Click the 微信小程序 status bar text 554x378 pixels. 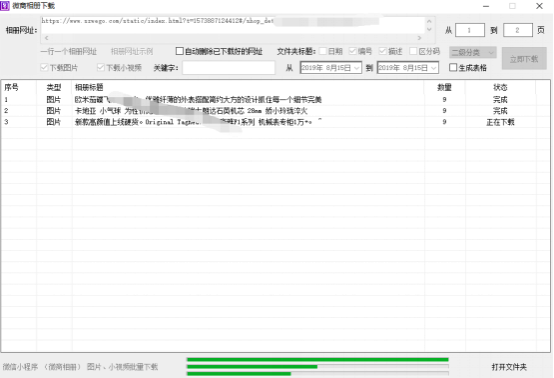point(80,367)
